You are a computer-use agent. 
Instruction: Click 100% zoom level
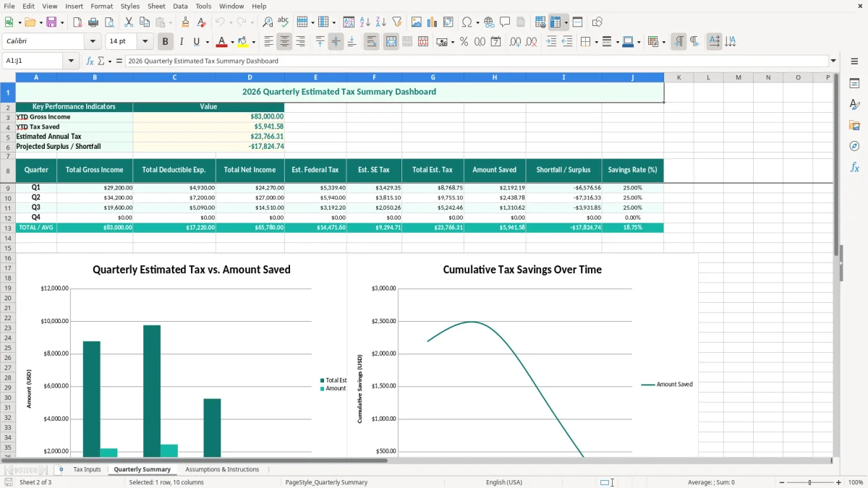point(856,482)
